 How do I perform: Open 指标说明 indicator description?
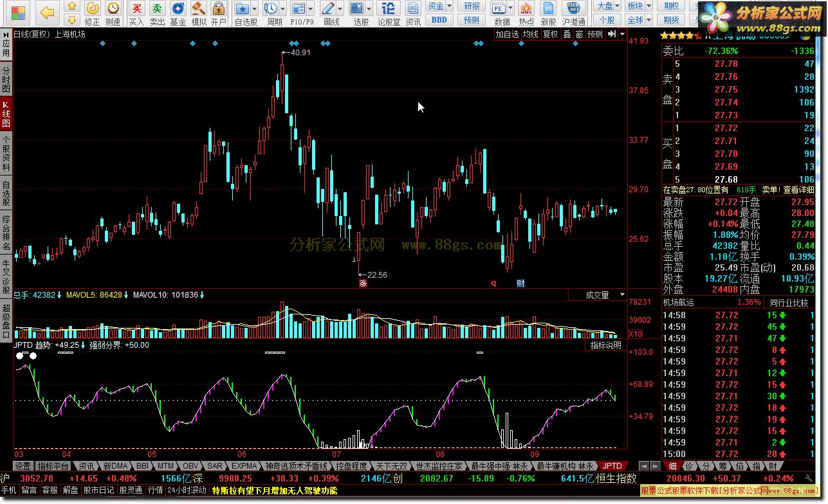606,345
